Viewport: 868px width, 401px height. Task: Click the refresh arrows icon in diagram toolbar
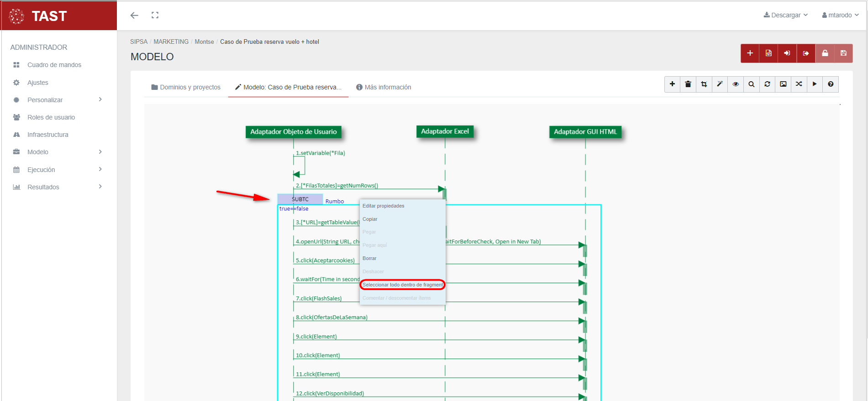[x=767, y=84]
